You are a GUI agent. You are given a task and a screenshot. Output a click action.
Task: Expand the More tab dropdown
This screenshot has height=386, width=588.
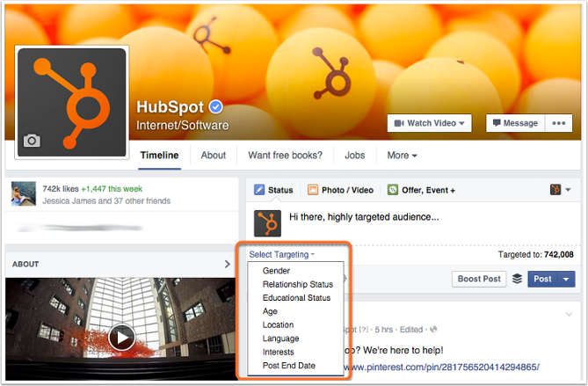402,156
